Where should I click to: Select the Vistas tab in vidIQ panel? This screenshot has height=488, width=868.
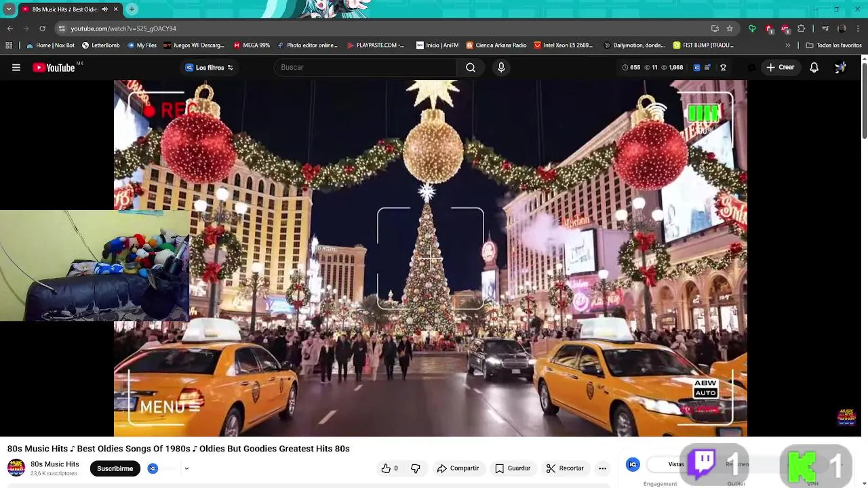(x=676, y=464)
